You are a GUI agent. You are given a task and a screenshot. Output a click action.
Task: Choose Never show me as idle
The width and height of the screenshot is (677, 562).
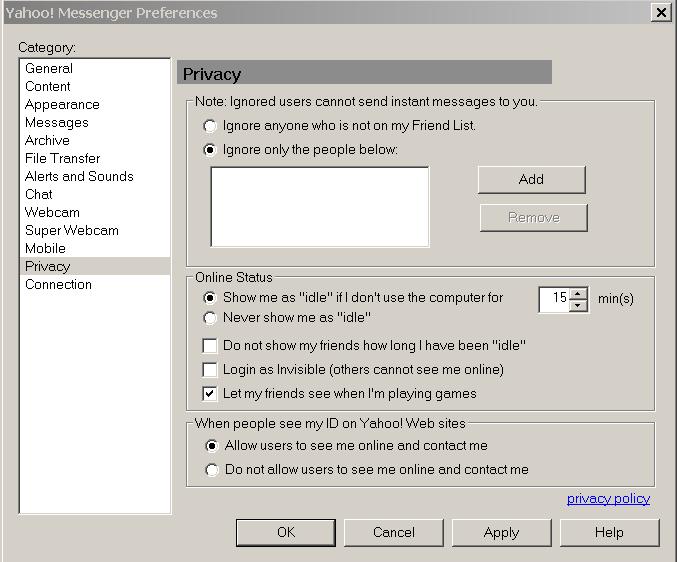tap(210, 318)
